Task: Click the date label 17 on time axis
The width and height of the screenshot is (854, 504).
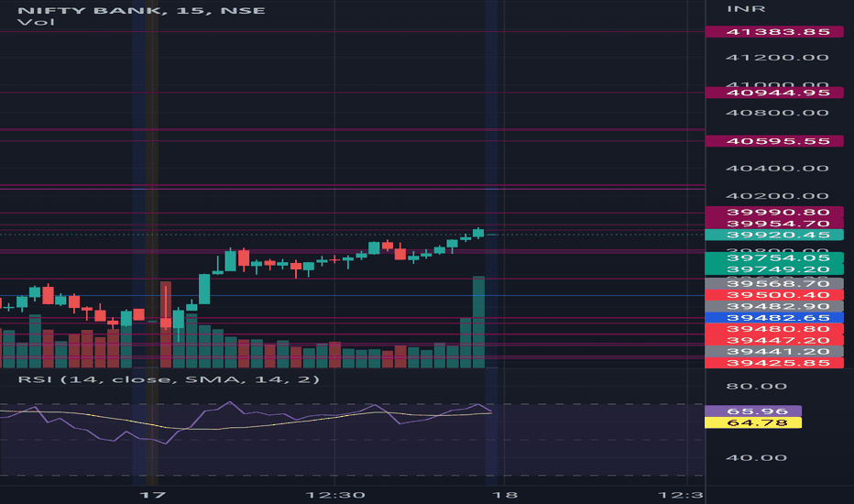Action: 152,495
